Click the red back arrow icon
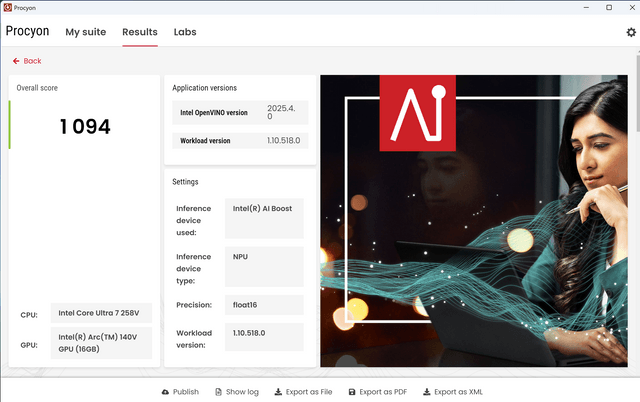The image size is (640, 402). click(x=16, y=61)
